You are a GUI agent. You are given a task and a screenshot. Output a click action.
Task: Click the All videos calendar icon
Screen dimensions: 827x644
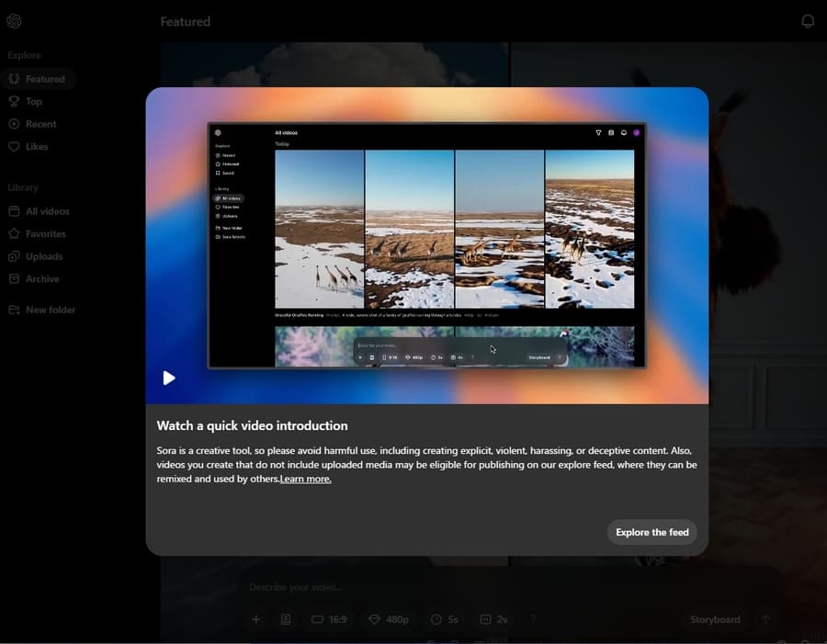click(x=14, y=211)
